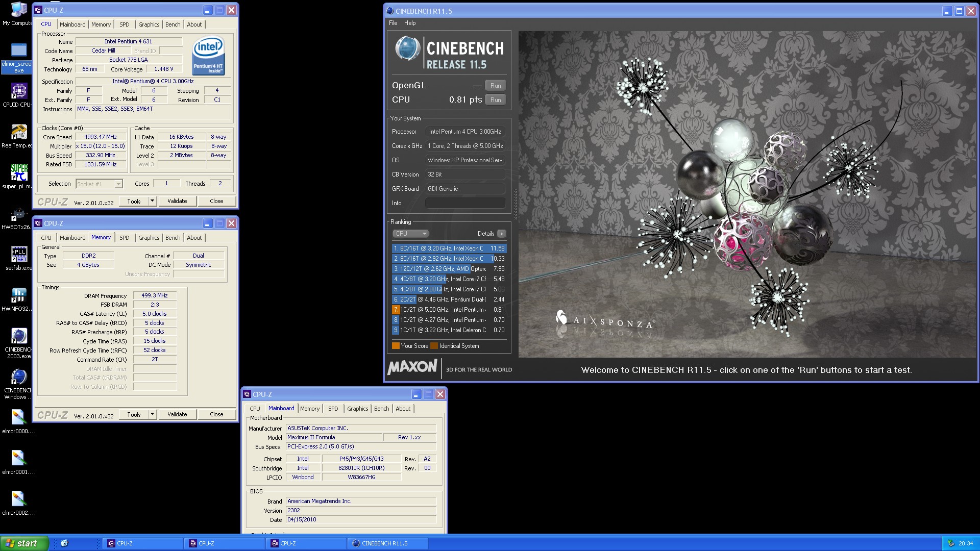Switch to CINEBENCH R11.5 taskbar button
The width and height of the screenshot is (980, 551).
(388, 543)
